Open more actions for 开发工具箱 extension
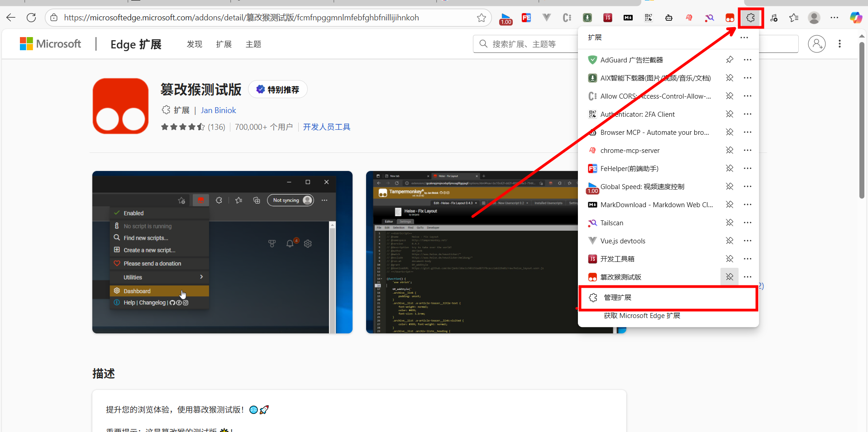 click(747, 259)
